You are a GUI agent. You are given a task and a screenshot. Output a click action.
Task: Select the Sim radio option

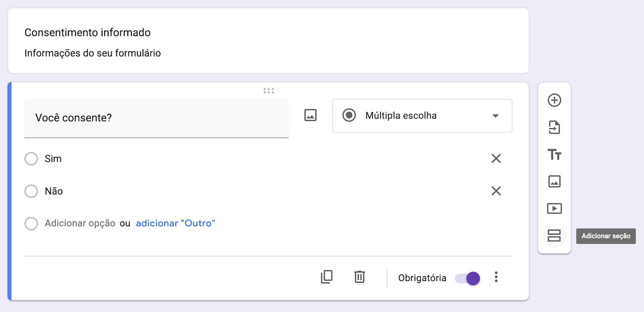click(x=31, y=159)
